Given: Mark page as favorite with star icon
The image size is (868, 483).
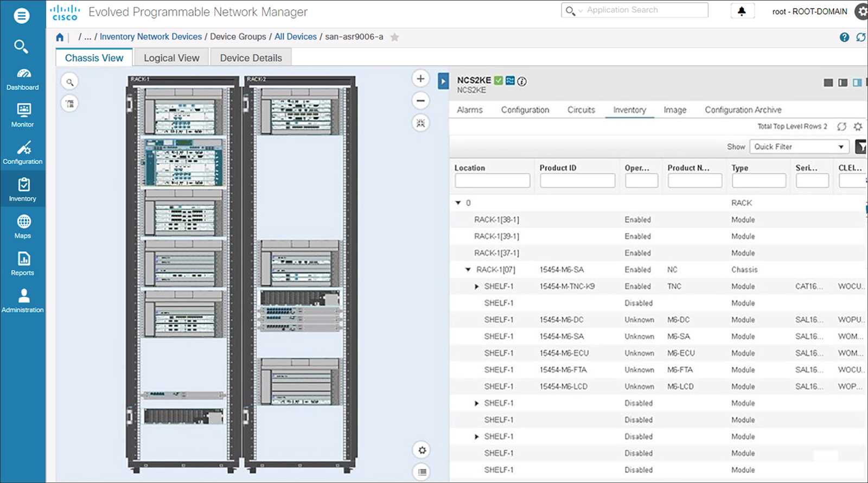Looking at the screenshot, I should (394, 37).
